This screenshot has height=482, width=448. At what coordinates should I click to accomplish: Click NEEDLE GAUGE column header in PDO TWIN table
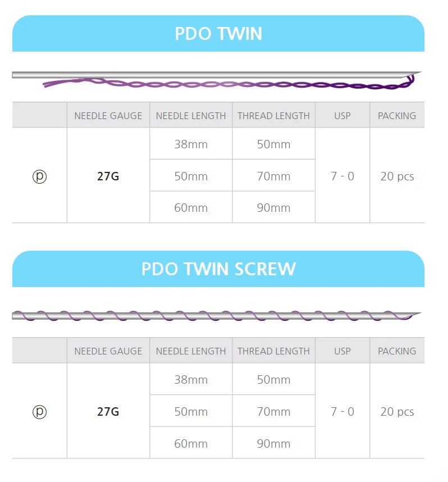[108, 116]
